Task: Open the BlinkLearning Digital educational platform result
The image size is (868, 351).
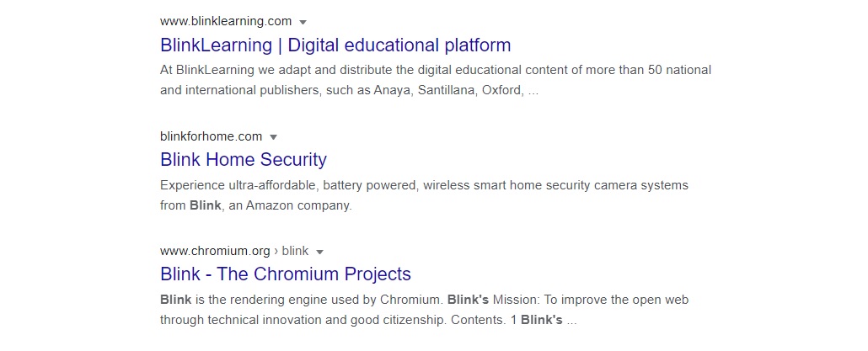Action: click(335, 45)
